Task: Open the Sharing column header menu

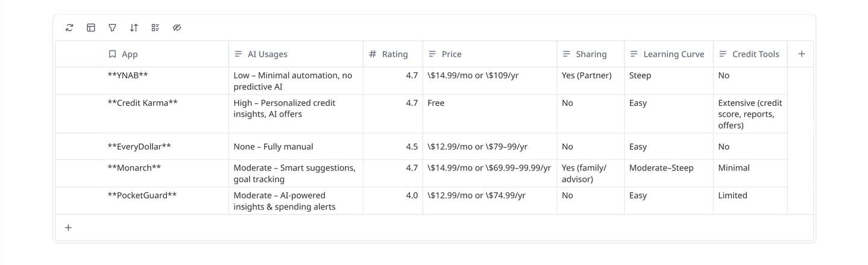Action: click(x=591, y=54)
